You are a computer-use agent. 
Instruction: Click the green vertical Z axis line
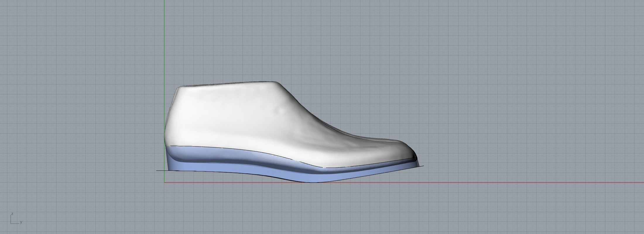165,44
